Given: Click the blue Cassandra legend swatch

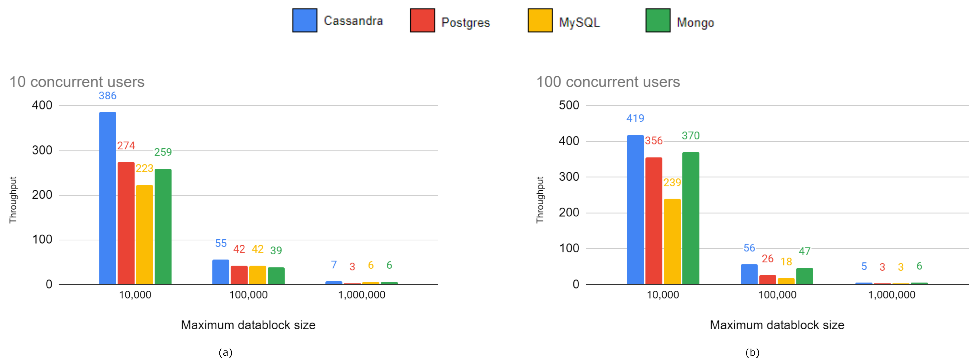Looking at the screenshot, I should coord(304,21).
